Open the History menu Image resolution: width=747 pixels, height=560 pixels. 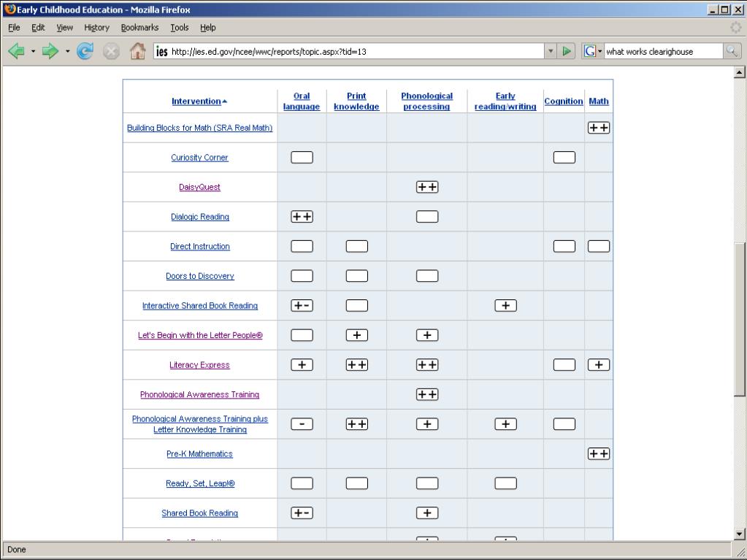pos(96,28)
